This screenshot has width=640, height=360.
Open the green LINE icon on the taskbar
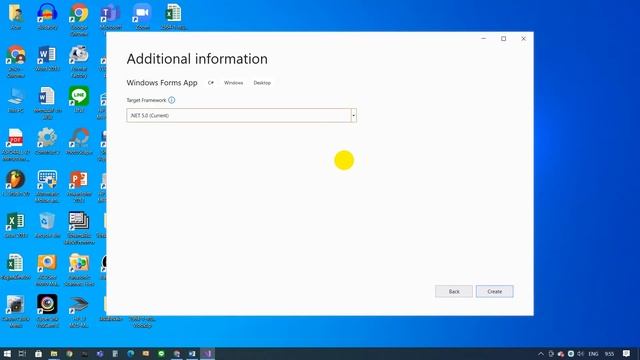click(161, 354)
